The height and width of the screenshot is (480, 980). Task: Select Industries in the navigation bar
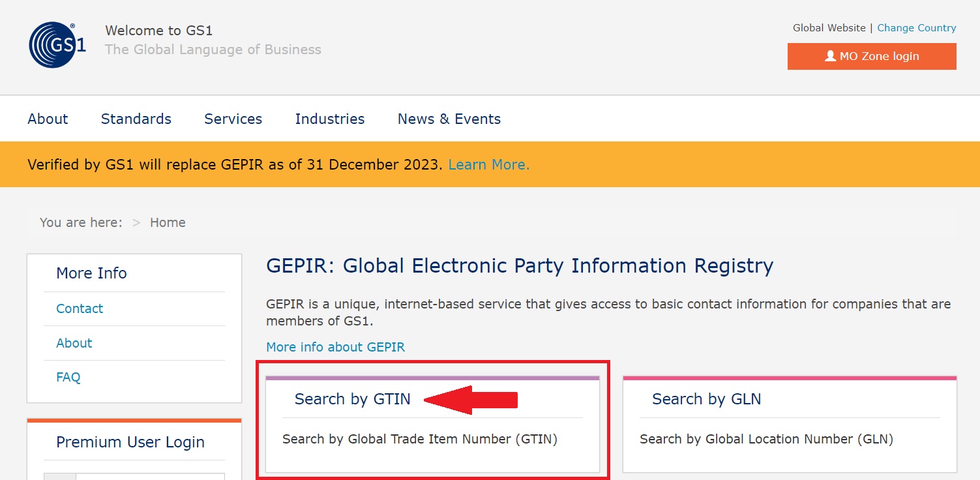330,119
